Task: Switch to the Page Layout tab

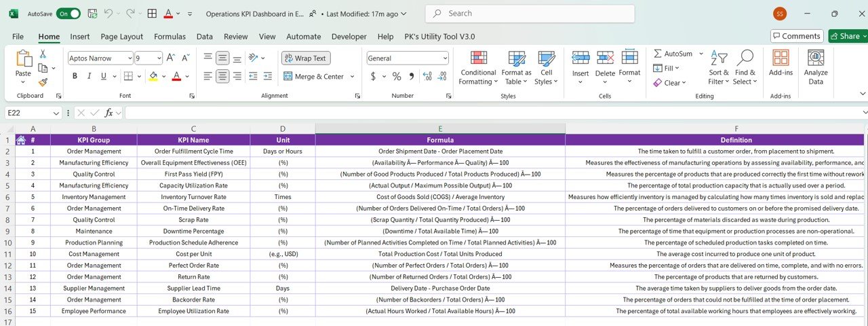Action: click(122, 37)
